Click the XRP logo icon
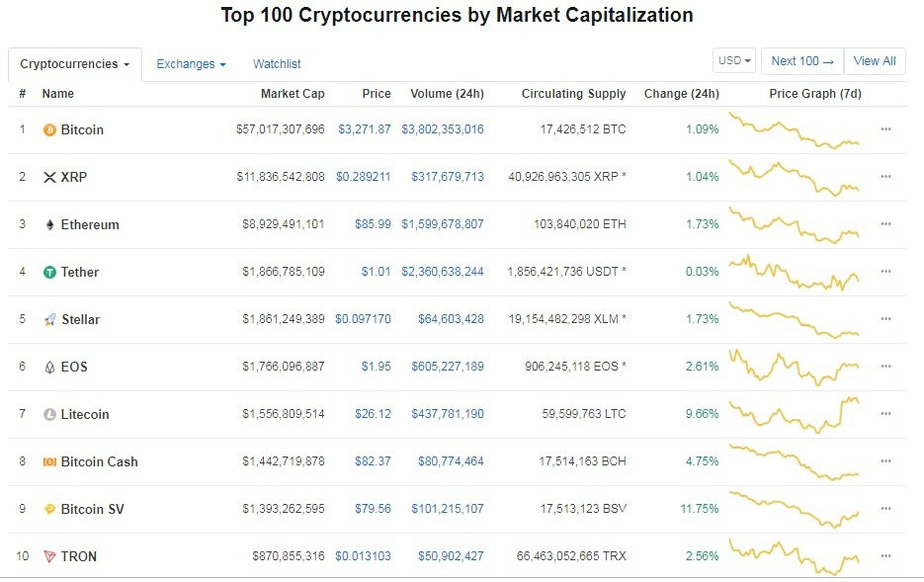 [49, 177]
